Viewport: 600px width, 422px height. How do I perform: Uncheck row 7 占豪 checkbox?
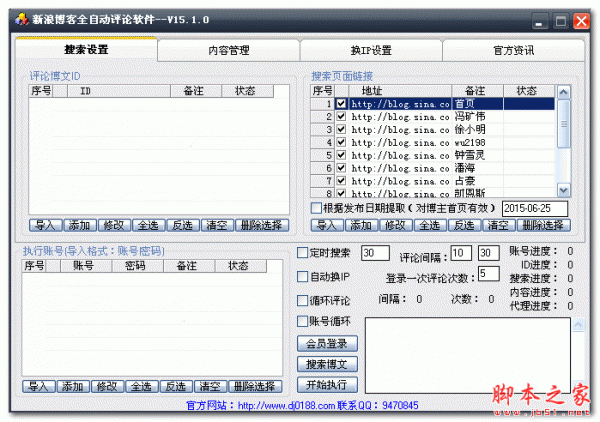pos(341,181)
